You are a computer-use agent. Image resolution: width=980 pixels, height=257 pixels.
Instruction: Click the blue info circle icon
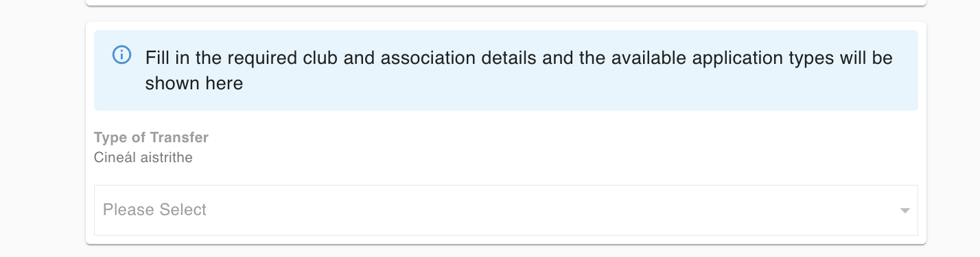click(x=121, y=55)
